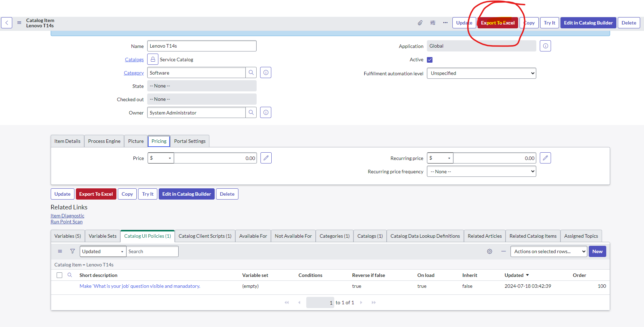Open the Updated search field dropdown
Viewport: 644px width, 327px height.
103,251
